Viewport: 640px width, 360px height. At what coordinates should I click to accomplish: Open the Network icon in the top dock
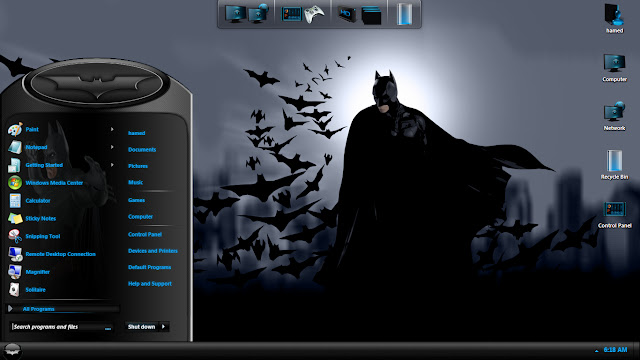(258, 14)
